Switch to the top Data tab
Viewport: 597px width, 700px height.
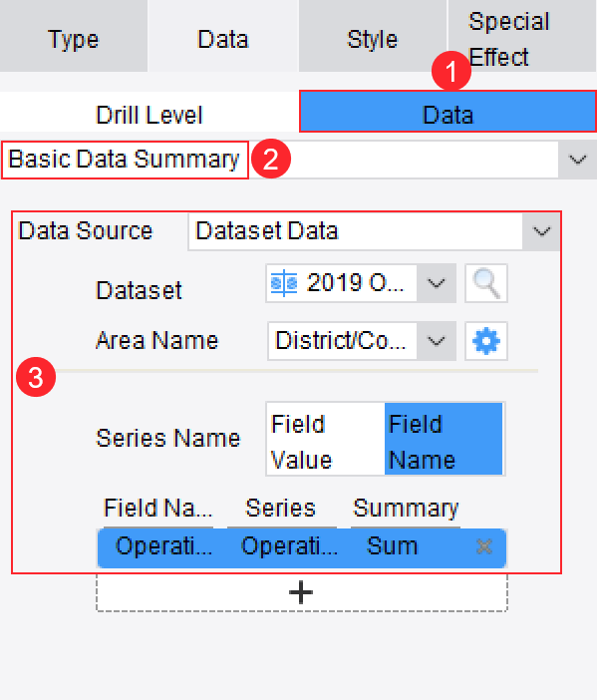223,36
